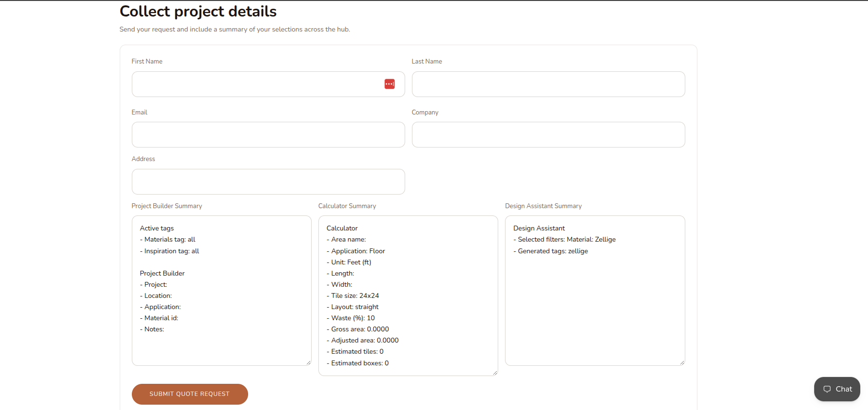
Task: Click the 'Send your request' description text
Action: [x=235, y=30]
